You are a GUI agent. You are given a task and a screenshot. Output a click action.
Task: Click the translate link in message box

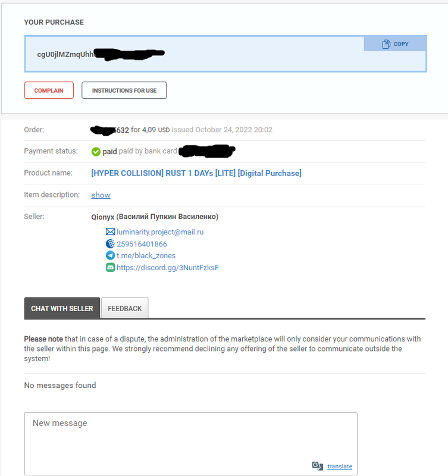tap(340, 466)
